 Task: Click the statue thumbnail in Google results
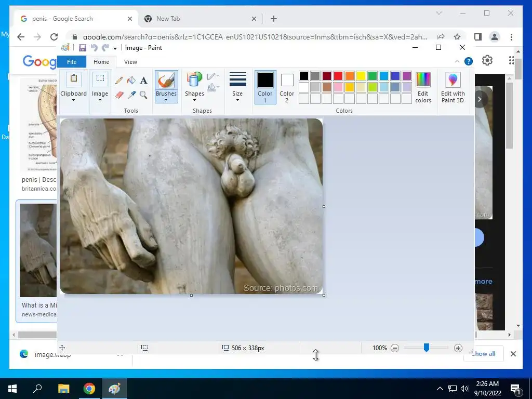[38, 250]
